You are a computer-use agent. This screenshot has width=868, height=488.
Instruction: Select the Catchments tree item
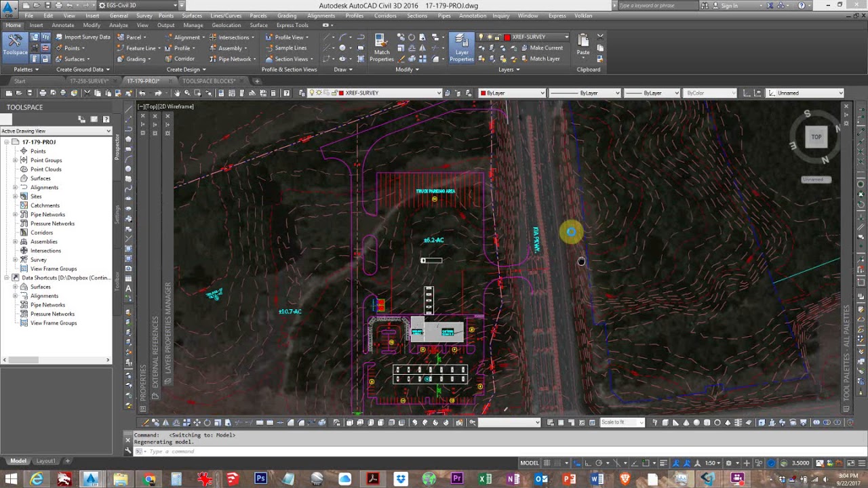[45, 205]
